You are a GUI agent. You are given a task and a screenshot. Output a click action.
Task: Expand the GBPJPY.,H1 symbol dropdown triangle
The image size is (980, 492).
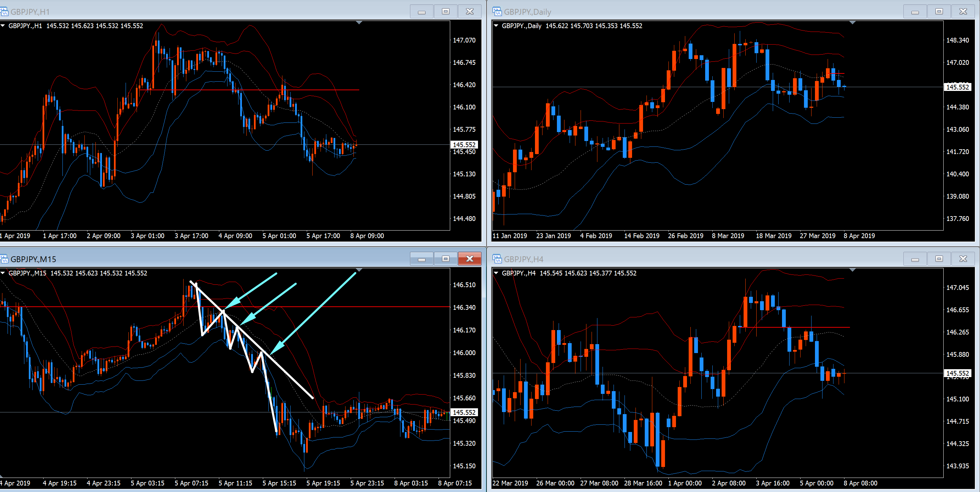click(x=3, y=26)
